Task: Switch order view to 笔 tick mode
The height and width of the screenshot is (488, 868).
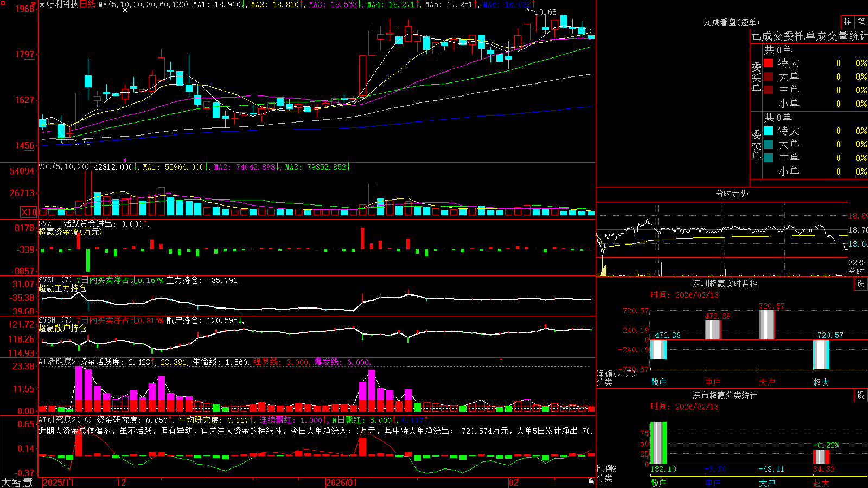Action: click(861, 22)
